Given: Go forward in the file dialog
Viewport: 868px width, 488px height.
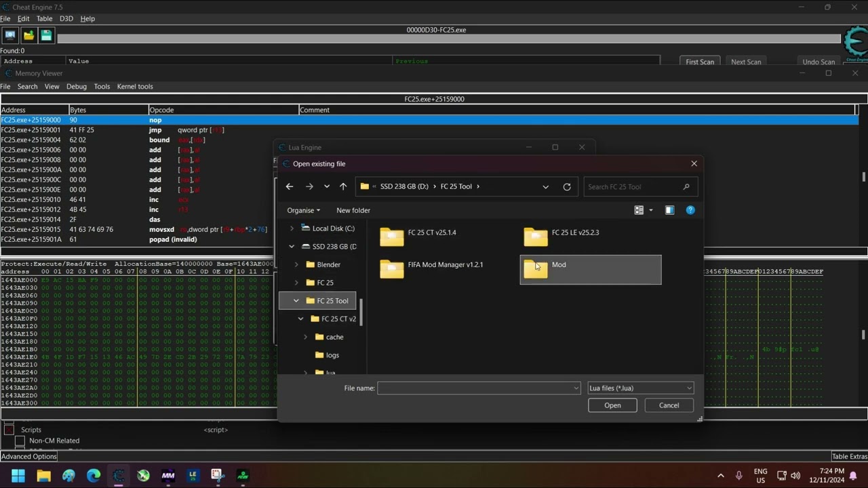Looking at the screenshot, I should point(309,186).
